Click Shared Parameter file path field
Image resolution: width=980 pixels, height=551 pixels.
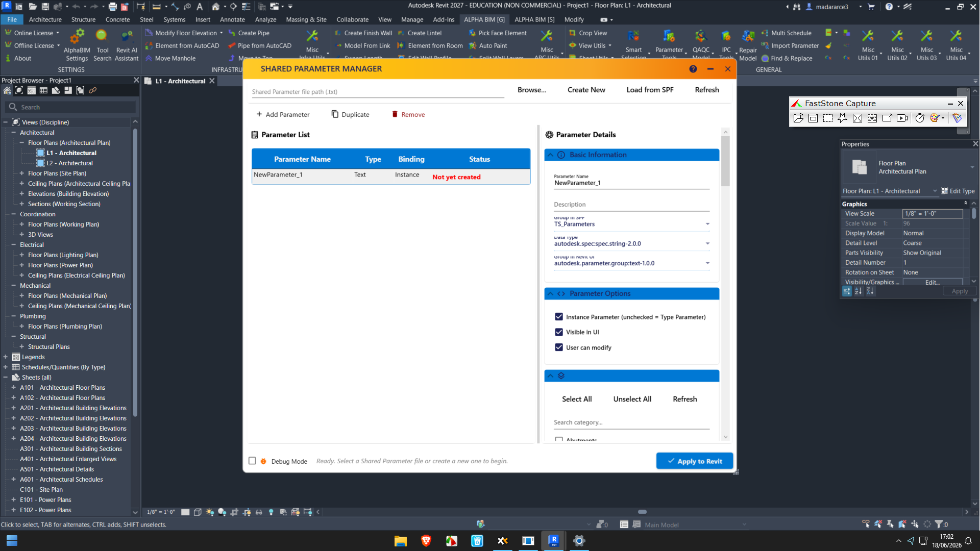[x=378, y=92]
